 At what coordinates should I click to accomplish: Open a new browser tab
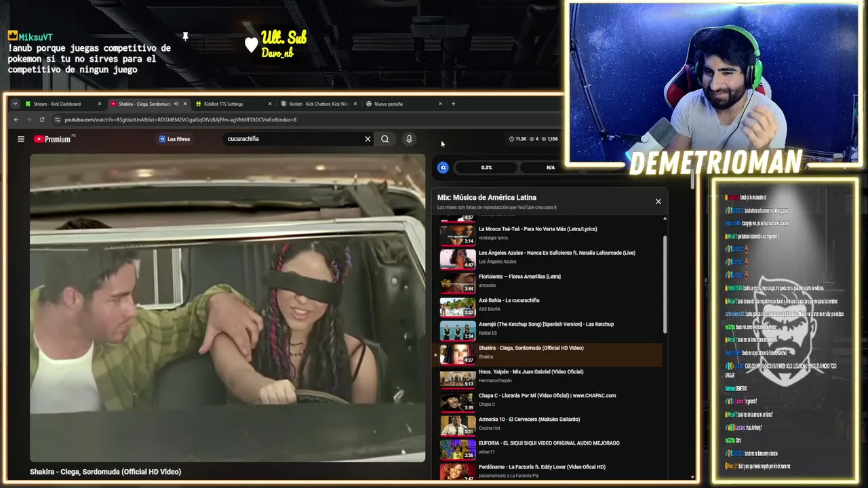453,104
